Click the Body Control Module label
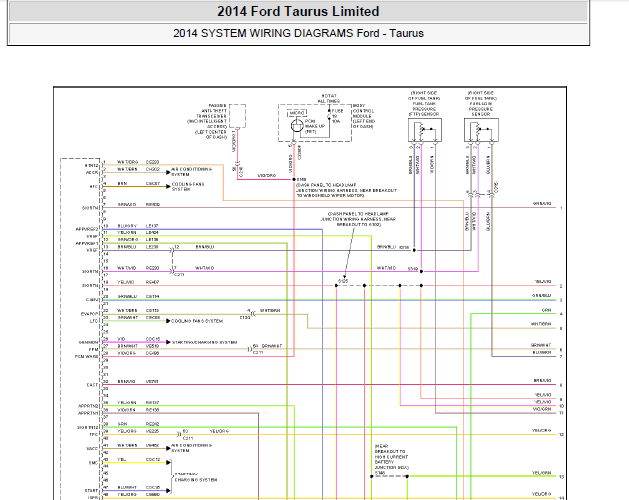The height and width of the screenshot is (500, 629). [x=363, y=116]
